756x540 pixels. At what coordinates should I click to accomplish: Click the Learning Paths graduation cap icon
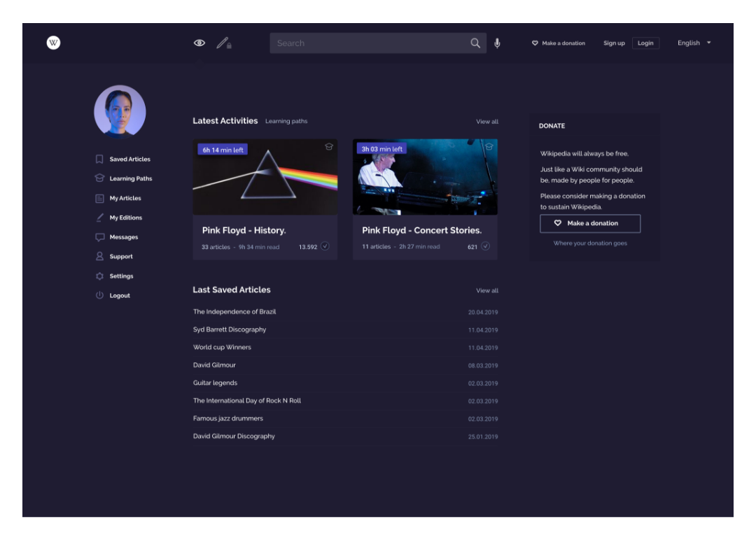point(99,178)
